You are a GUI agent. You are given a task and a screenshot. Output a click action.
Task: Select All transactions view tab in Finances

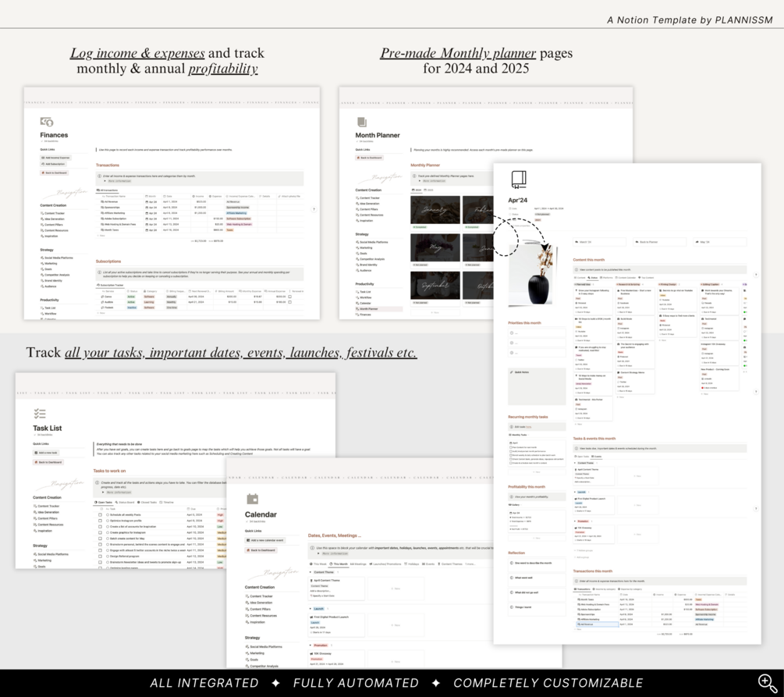107,190
